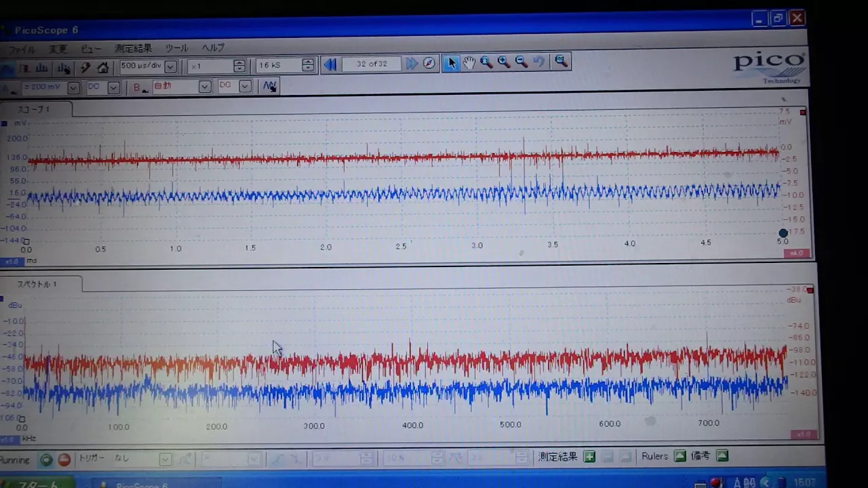Select the zoom window tool

click(486, 62)
